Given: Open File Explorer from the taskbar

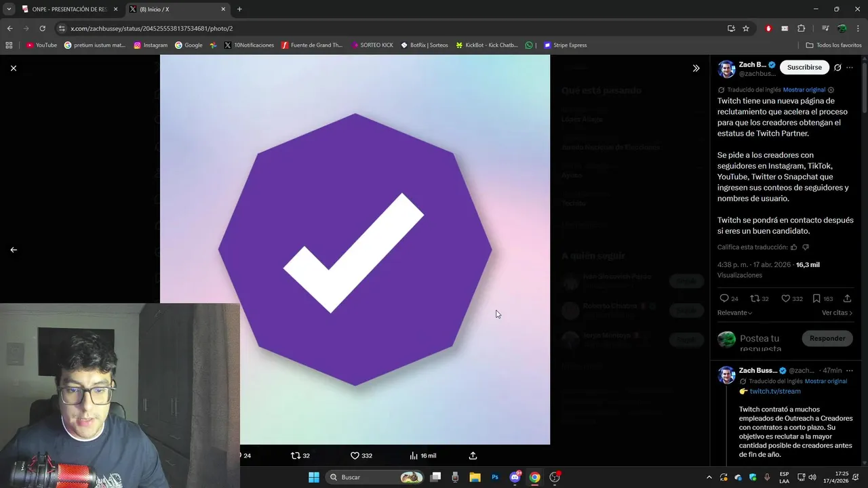Looking at the screenshot, I should (x=475, y=477).
